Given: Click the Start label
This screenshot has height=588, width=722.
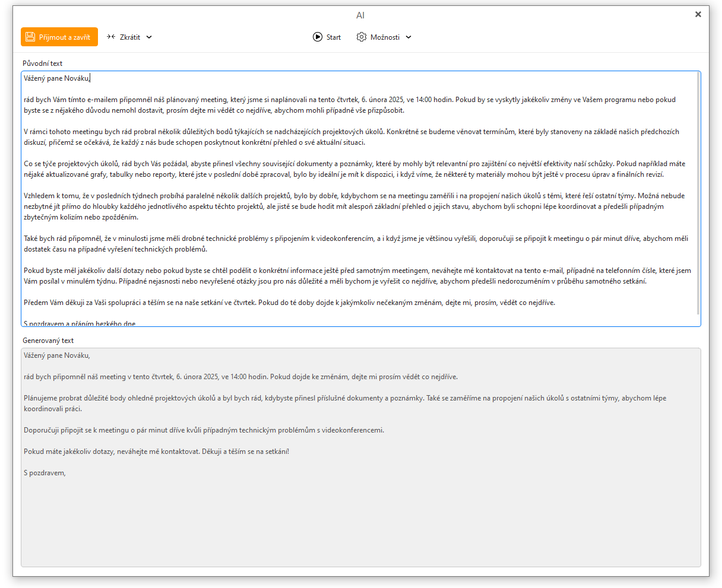Looking at the screenshot, I should pos(334,37).
